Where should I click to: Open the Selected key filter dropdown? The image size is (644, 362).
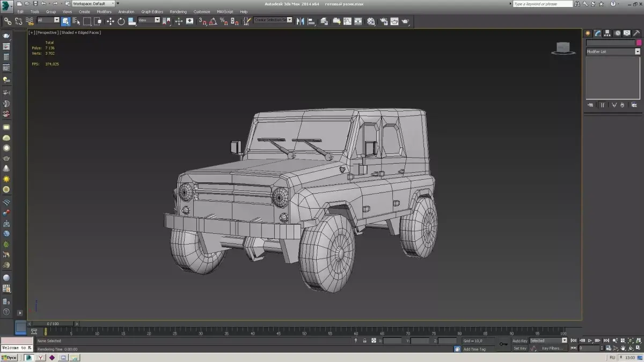(x=548, y=341)
